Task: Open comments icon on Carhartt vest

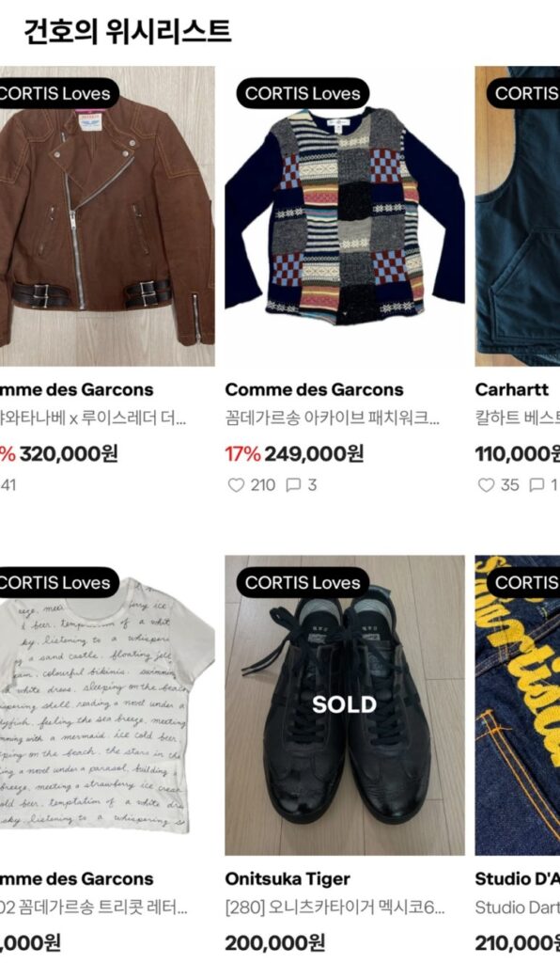Action: pos(537,485)
